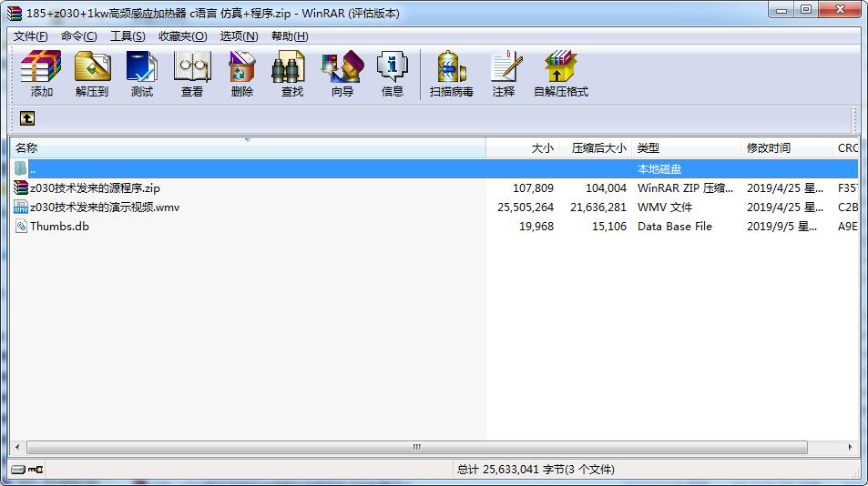The width and height of the screenshot is (868, 486).
Task: Open the 帮助(H) menu
Action: coord(290,35)
